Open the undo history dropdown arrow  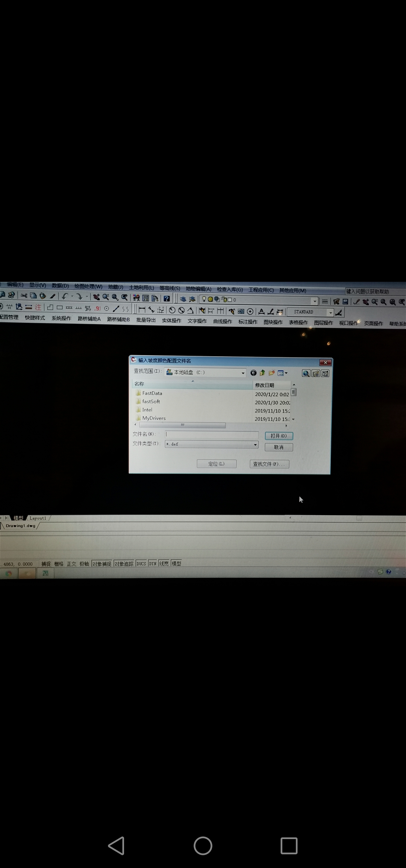coord(72,296)
